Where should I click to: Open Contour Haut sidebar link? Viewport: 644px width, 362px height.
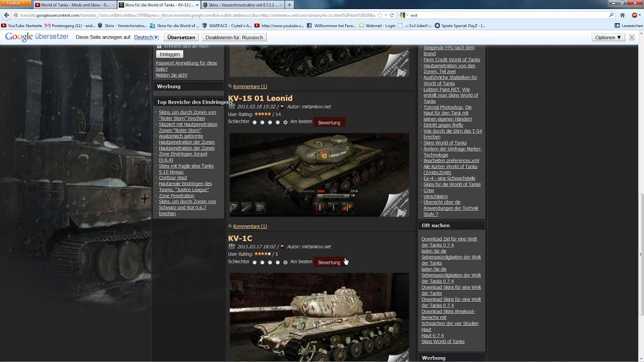click(x=173, y=177)
